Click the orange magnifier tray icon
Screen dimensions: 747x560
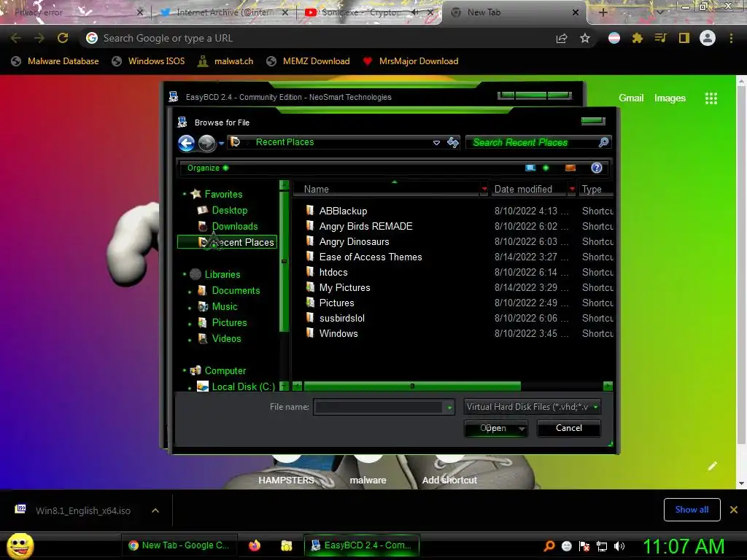pos(549,546)
